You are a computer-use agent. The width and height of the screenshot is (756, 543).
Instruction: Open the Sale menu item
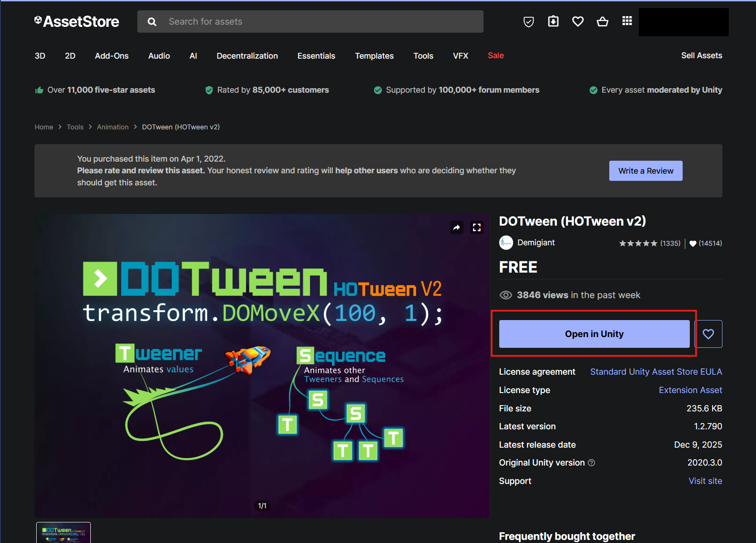[496, 56]
